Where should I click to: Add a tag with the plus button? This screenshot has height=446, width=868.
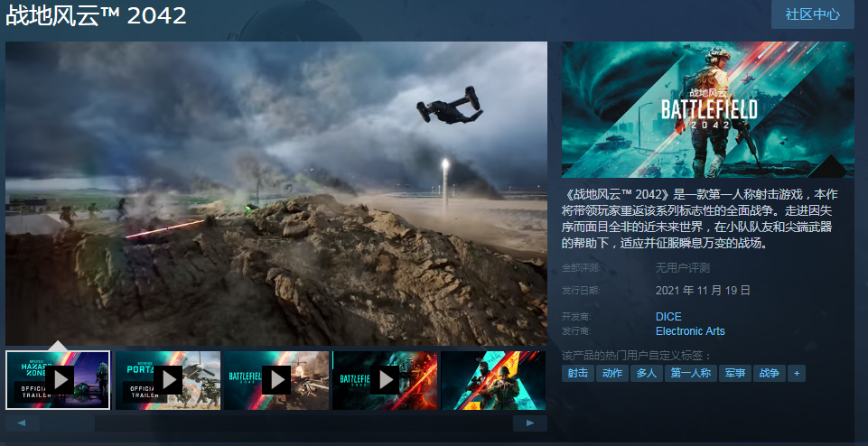tap(797, 373)
